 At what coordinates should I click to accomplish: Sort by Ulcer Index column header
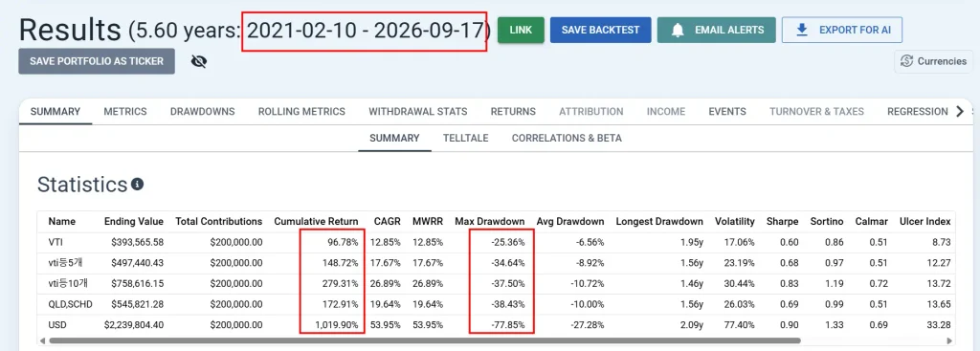(x=925, y=221)
